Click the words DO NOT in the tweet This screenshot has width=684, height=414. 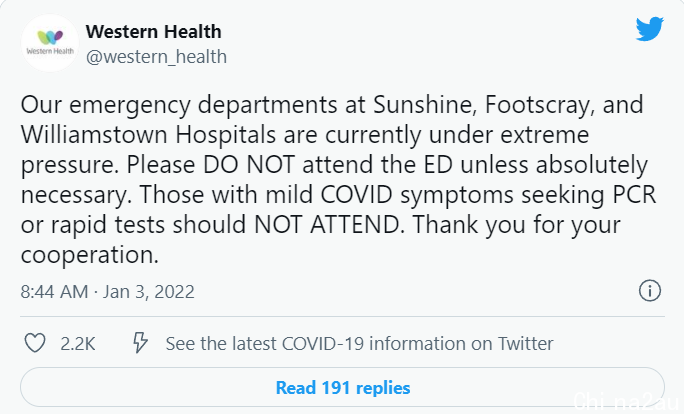(x=249, y=164)
